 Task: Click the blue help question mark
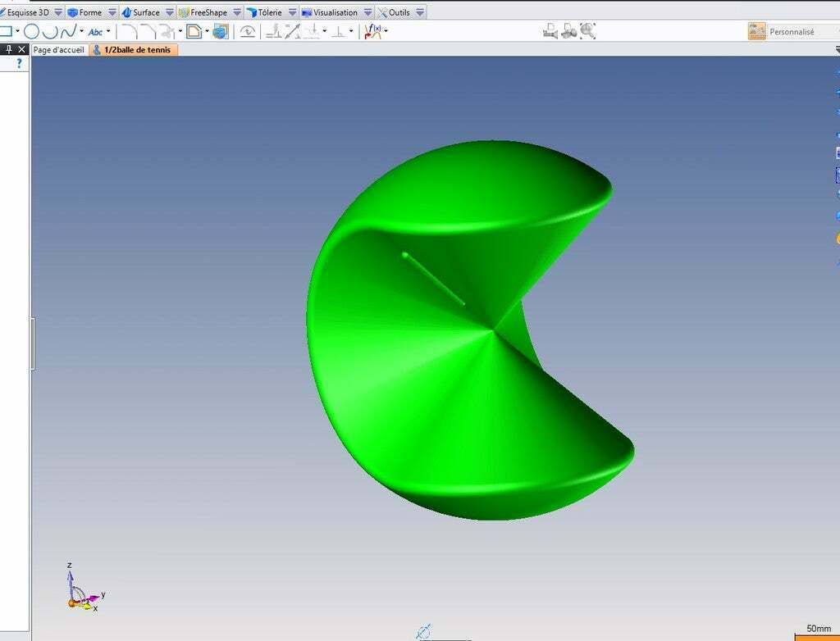click(20, 63)
